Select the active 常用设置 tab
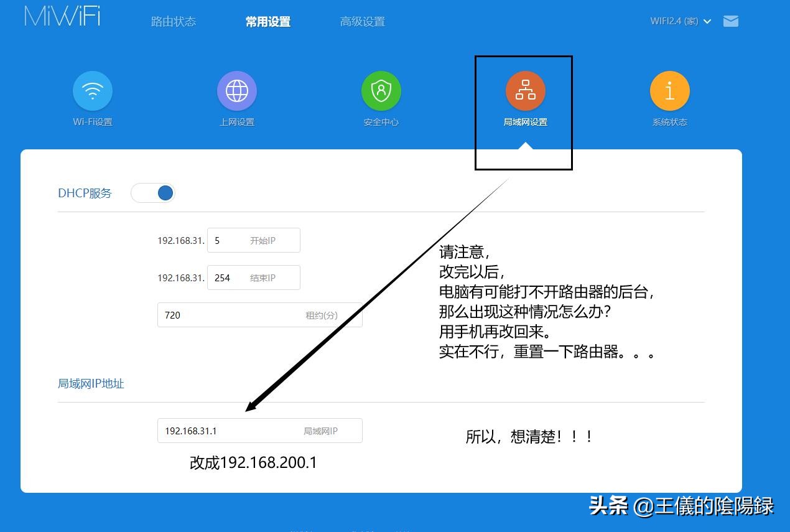Viewport: 790px width, 532px height. (x=267, y=21)
